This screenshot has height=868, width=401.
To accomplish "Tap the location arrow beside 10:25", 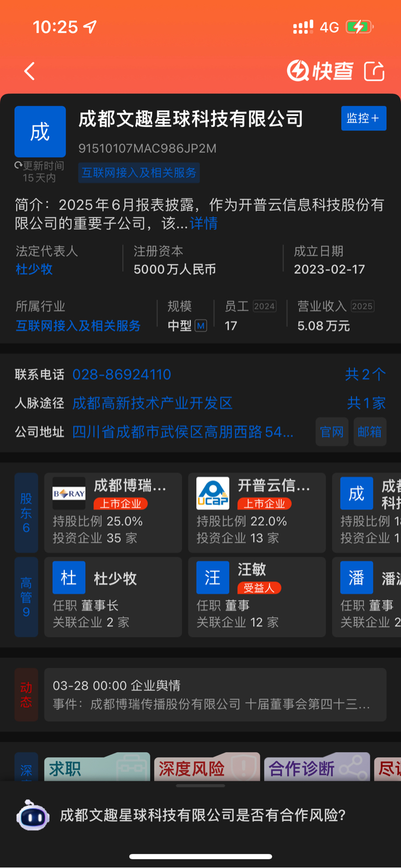I will [90, 27].
